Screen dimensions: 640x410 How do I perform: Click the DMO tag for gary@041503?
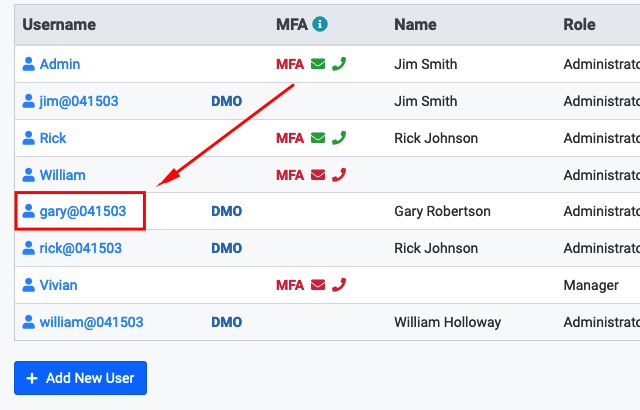click(x=227, y=211)
